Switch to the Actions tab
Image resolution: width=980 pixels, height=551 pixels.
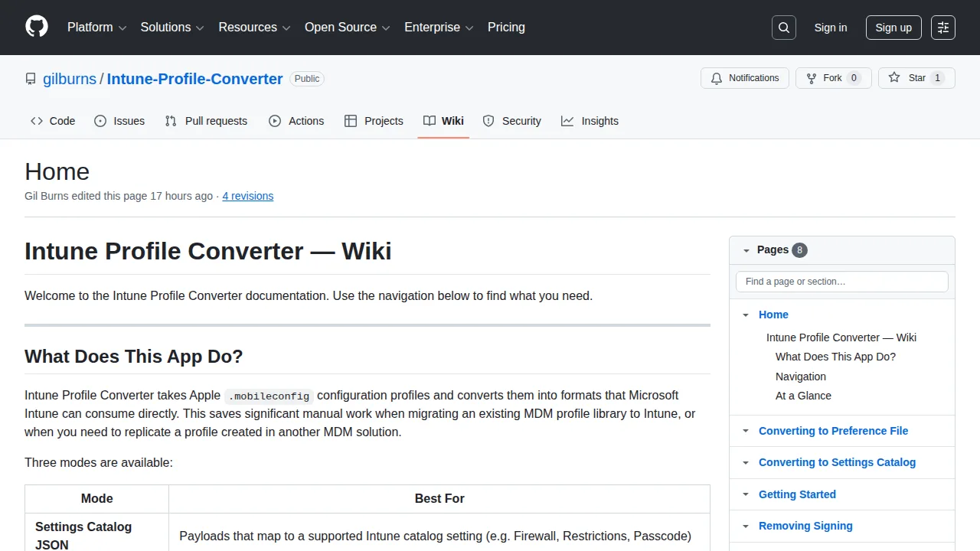(296, 121)
